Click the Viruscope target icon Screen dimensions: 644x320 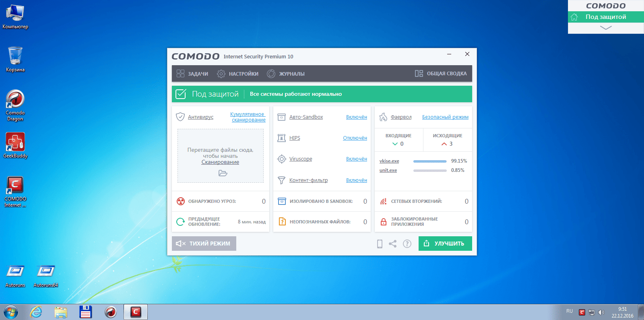click(282, 159)
